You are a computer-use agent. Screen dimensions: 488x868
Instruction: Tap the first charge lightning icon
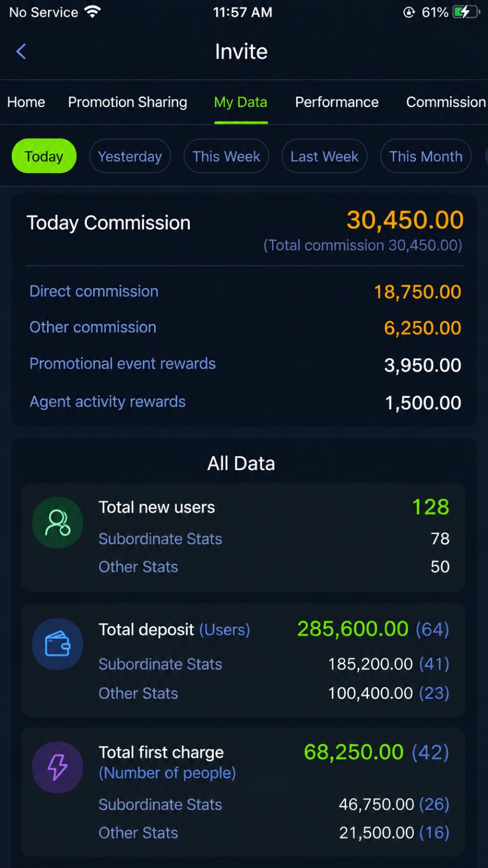tap(57, 767)
